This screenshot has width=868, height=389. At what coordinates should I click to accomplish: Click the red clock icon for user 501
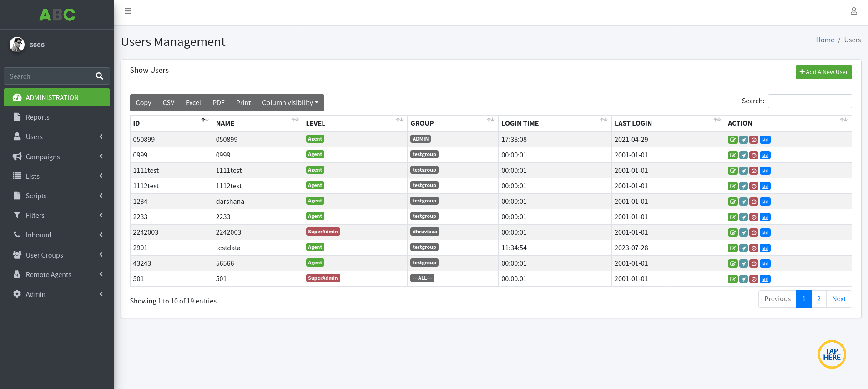click(754, 279)
